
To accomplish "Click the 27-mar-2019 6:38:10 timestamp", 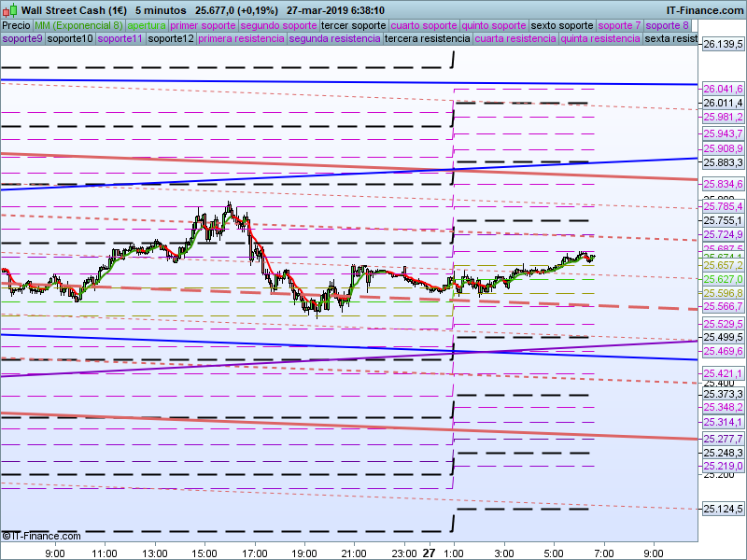I will pos(335,10).
